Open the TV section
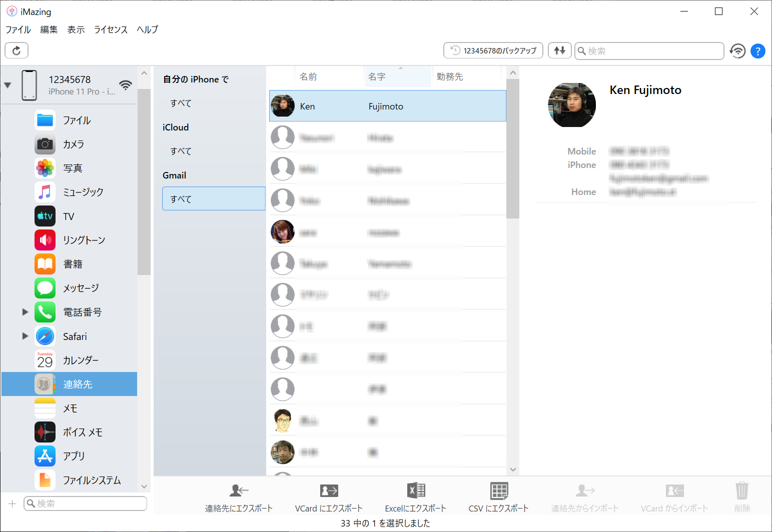Image resolution: width=772 pixels, height=532 pixels. point(69,216)
